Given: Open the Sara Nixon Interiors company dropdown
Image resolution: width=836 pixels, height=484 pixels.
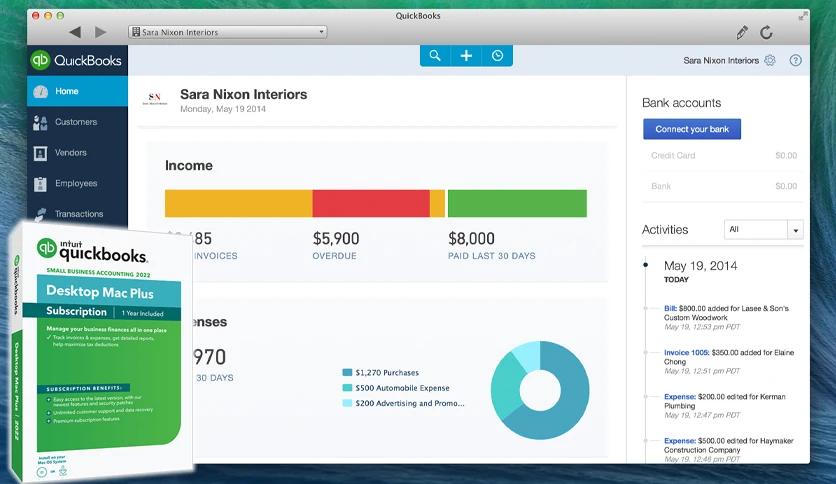Looking at the screenshot, I should click(x=228, y=32).
